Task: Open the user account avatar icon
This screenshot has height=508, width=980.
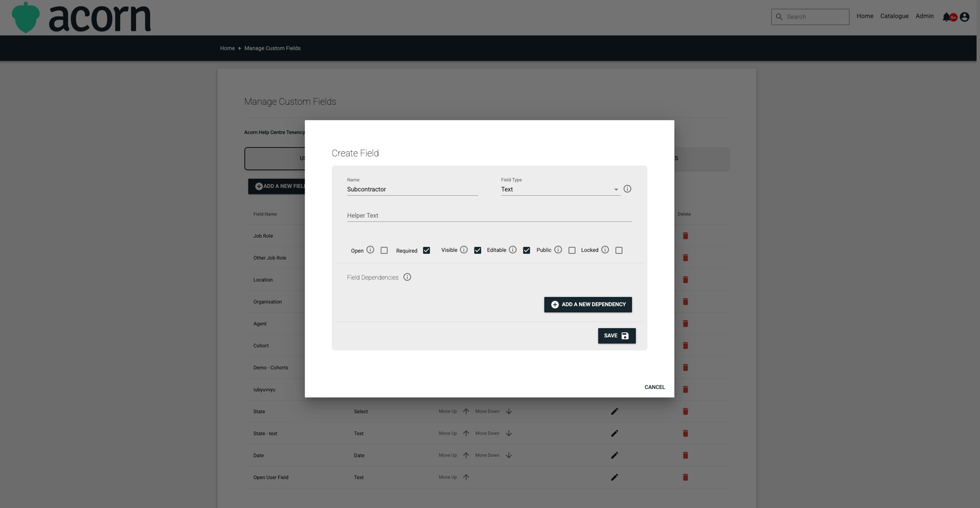Action: point(964,17)
